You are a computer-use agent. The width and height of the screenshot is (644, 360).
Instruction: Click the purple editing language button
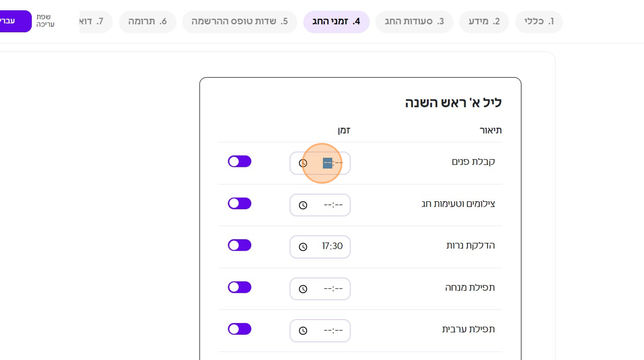[x=14, y=21]
